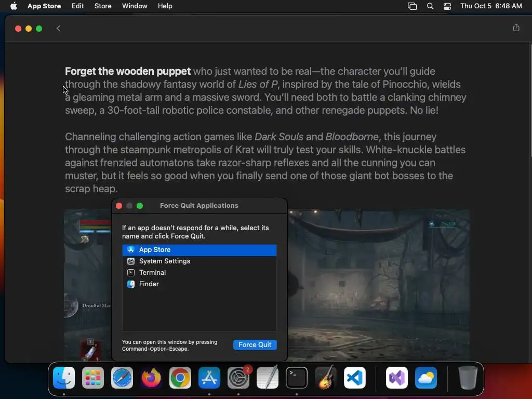
Task: Click italic 'Bloodborne' in article
Action: [352, 137]
